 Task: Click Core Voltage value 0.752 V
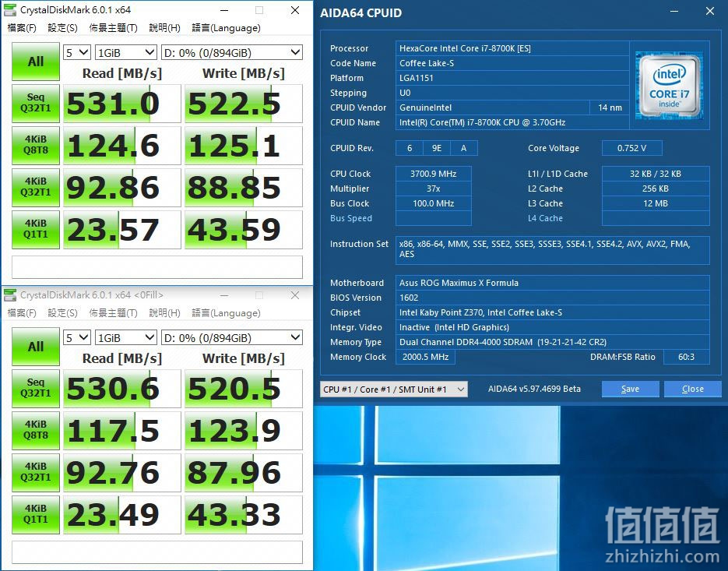point(632,148)
